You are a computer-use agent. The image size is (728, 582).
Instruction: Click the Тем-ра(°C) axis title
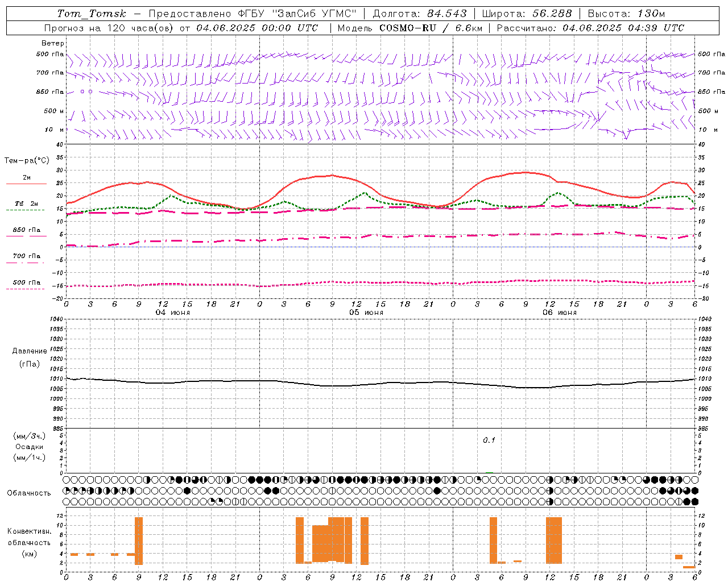(27, 161)
